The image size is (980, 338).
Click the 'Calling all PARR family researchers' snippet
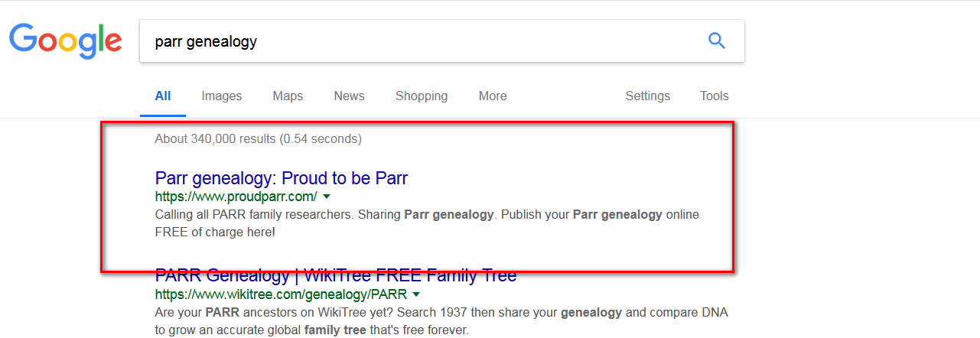click(x=427, y=223)
